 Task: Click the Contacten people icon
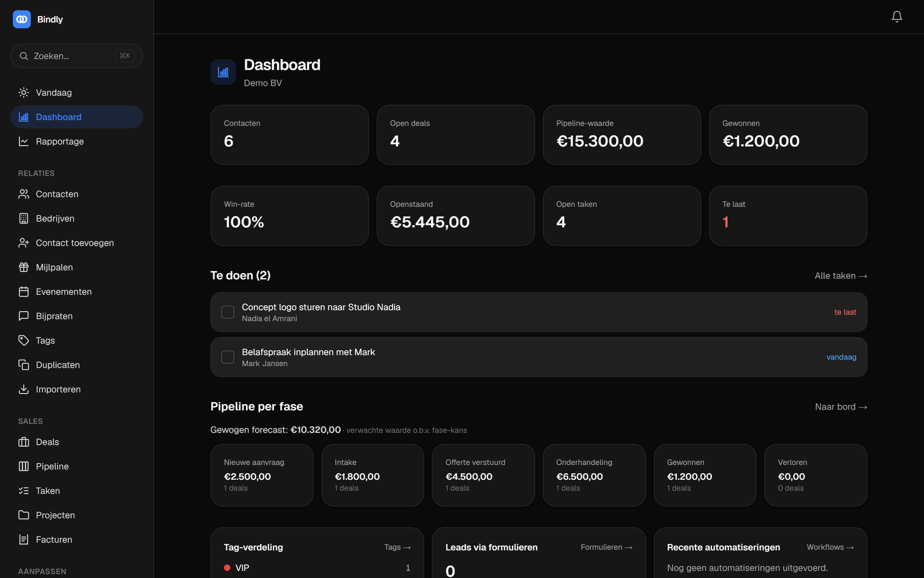(x=24, y=194)
